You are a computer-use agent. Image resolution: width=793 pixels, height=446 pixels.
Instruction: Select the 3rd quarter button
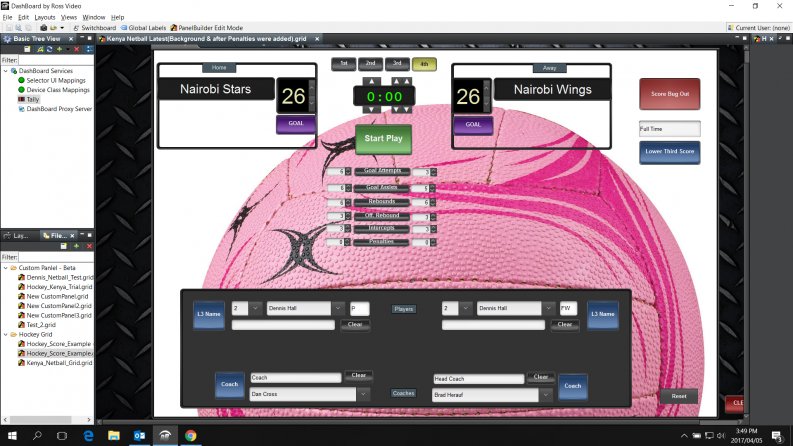pos(397,64)
